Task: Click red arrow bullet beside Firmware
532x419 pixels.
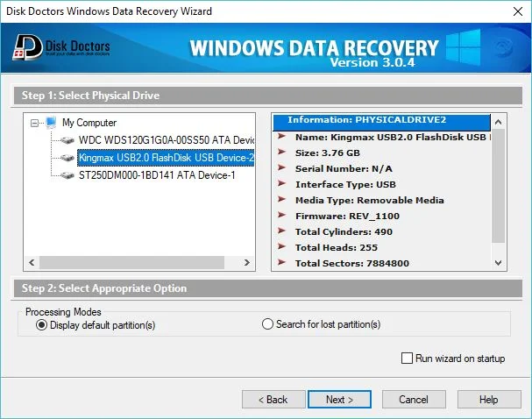Action: pyautogui.click(x=281, y=215)
